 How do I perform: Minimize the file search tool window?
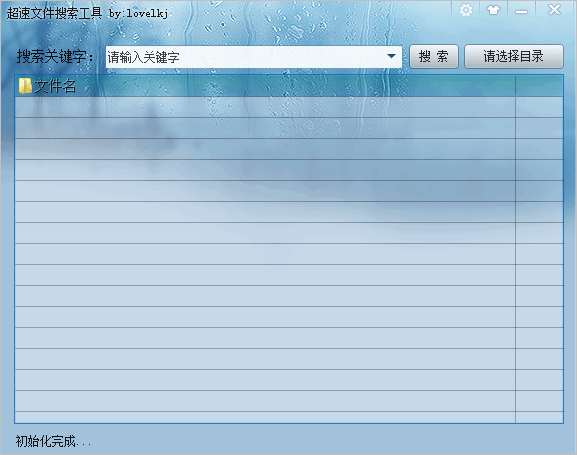click(521, 11)
